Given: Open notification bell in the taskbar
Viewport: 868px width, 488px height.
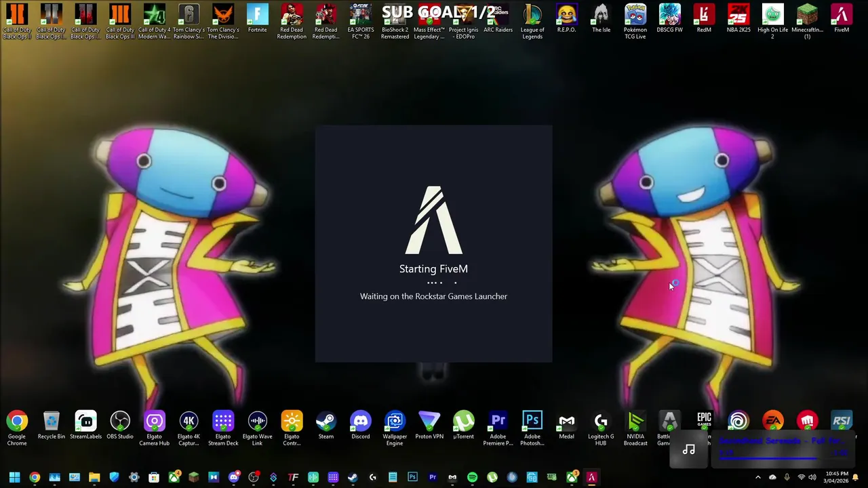Looking at the screenshot, I should pyautogui.click(x=856, y=477).
